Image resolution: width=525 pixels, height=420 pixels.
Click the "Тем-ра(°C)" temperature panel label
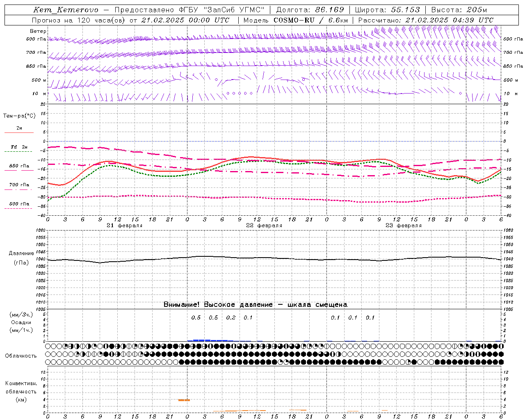click(19, 116)
